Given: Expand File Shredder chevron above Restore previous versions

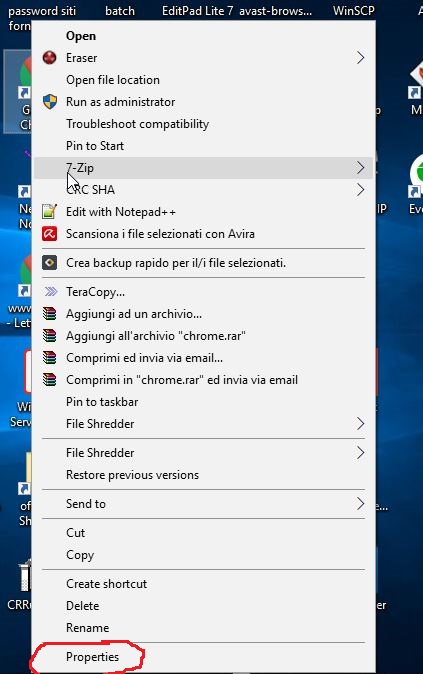Looking at the screenshot, I should [360, 453].
